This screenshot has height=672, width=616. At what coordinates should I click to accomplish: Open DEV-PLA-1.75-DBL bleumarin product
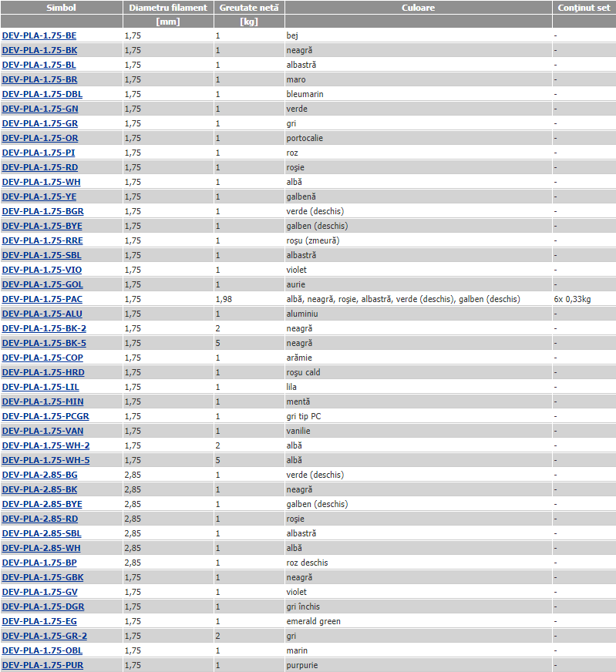(42, 94)
